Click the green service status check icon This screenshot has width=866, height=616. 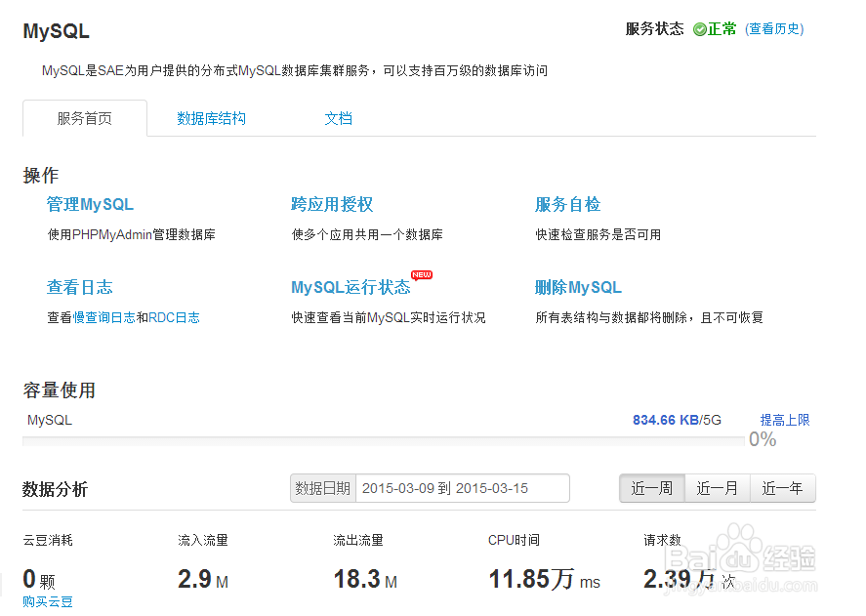tap(700, 29)
